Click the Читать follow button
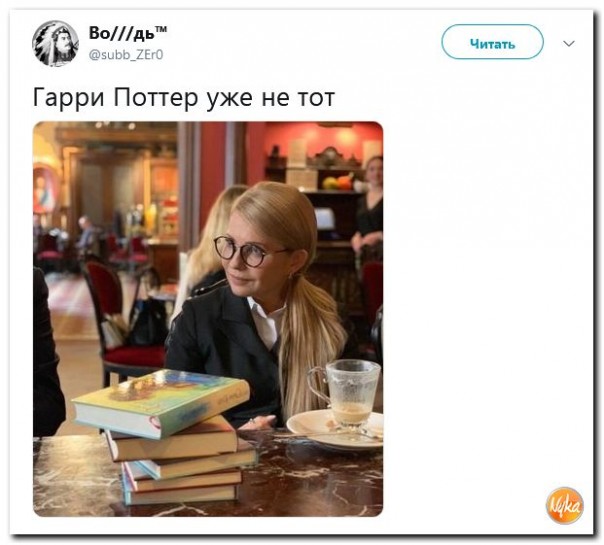The width and height of the screenshot is (604, 545). coord(492,42)
